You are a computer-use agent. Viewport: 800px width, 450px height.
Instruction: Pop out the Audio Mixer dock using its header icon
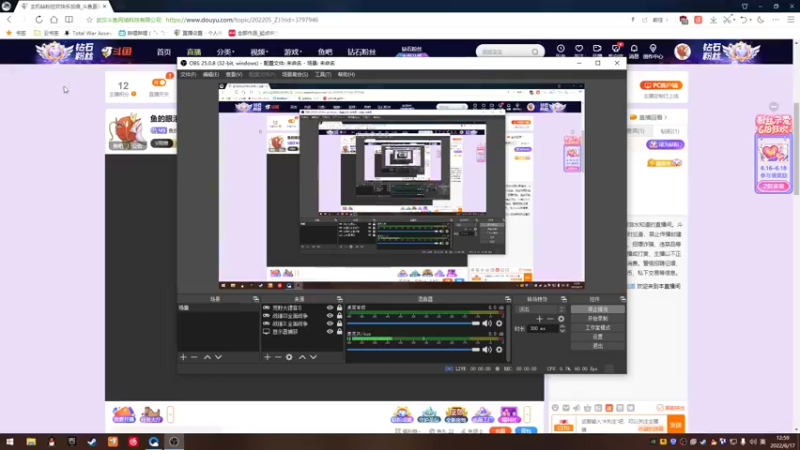(x=508, y=299)
